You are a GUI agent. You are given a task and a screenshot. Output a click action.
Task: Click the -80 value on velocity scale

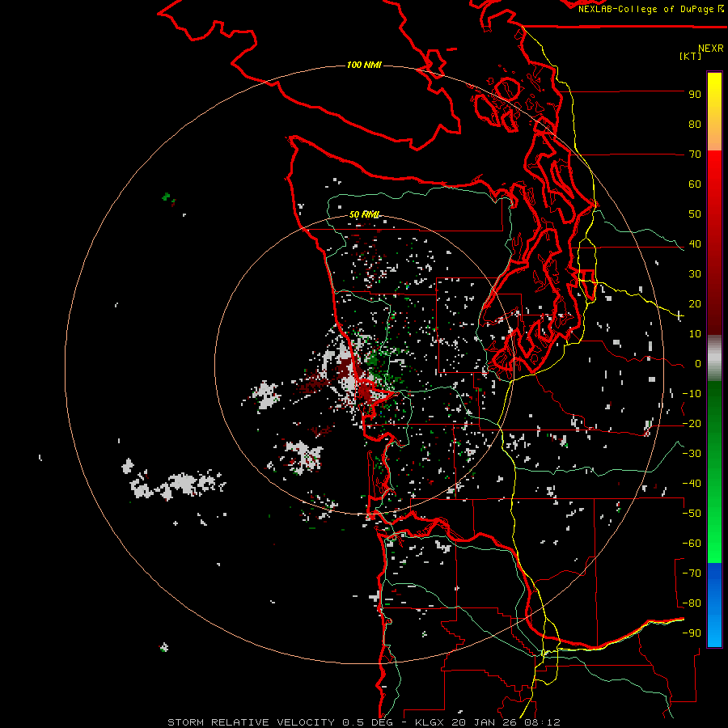[692, 603]
